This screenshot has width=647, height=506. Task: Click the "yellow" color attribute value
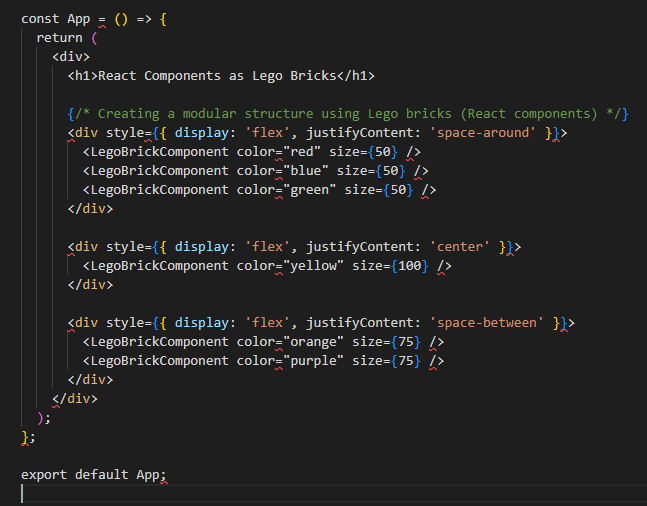tap(314, 266)
